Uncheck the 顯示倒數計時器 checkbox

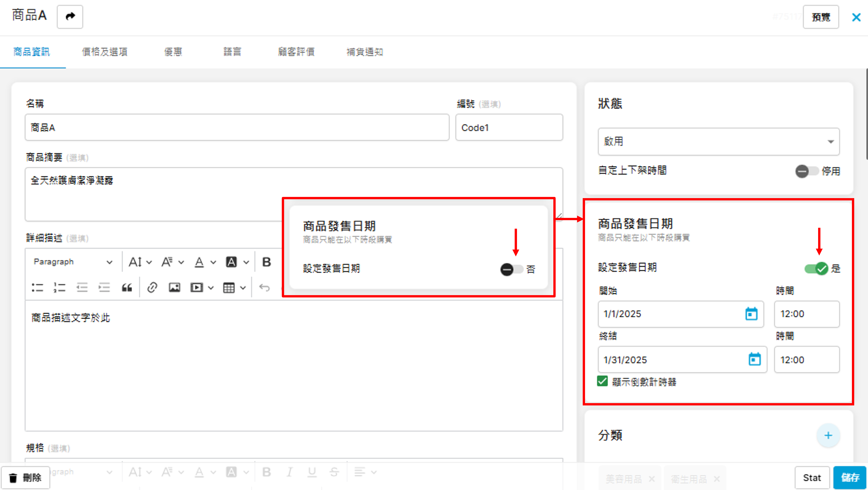pyautogui.click(x=602, y=382)
